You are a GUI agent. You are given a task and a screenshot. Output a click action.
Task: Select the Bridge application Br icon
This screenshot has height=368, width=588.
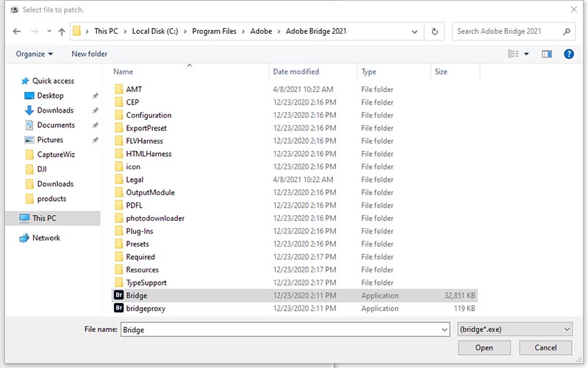point(119,295)
